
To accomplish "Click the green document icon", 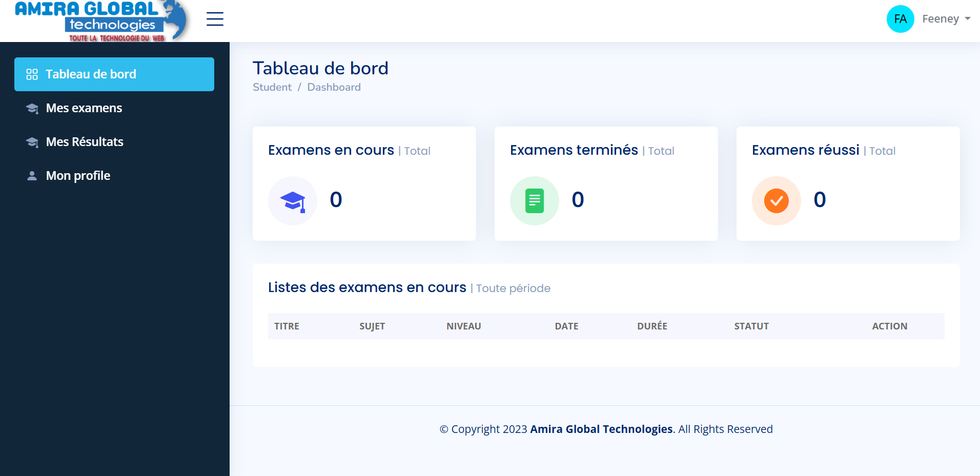I will click(x=534, y=201).
